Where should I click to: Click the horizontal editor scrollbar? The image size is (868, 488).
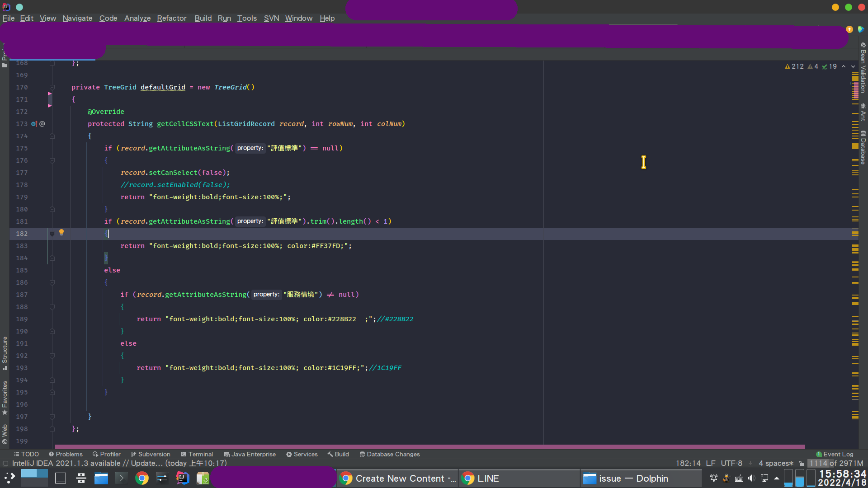(429, 446)
